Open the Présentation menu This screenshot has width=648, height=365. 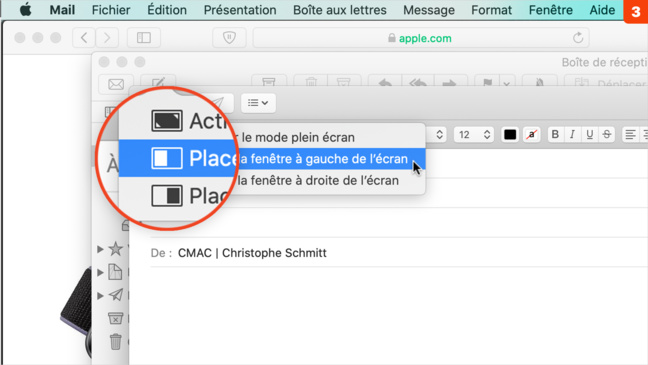(240, 10)
